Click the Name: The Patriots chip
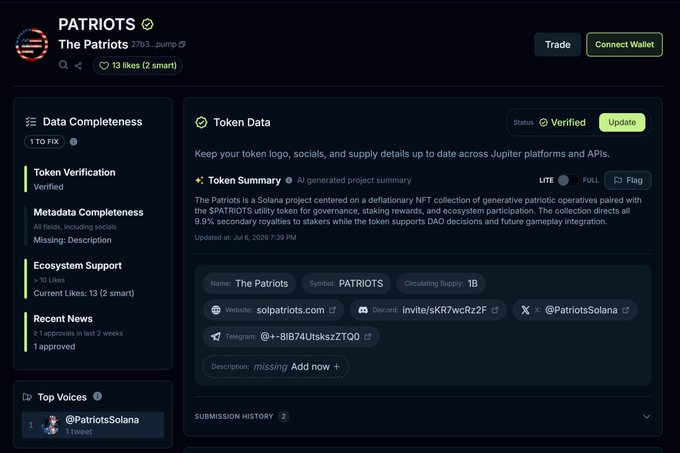680x453 pixels. [x=249, y=284]
